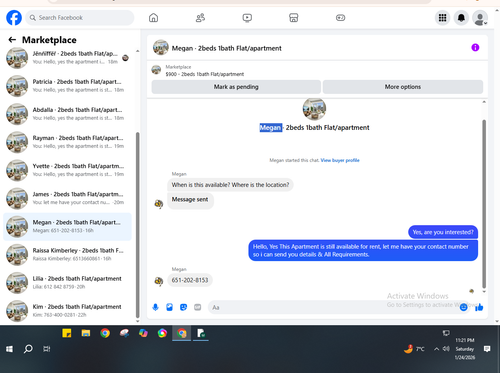Click the Search Facebook field
The height and width of the screenshot is (373, 500).
point(80,18)
